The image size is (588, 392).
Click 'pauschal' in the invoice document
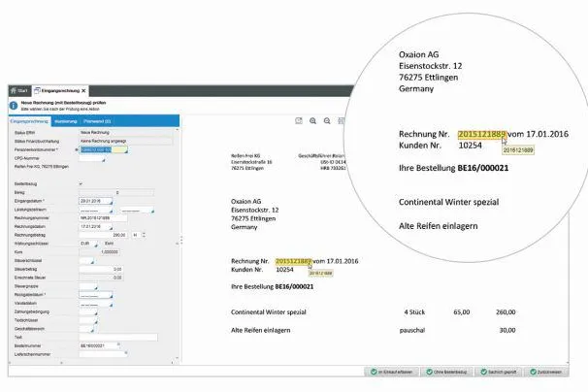click(412, 331)
